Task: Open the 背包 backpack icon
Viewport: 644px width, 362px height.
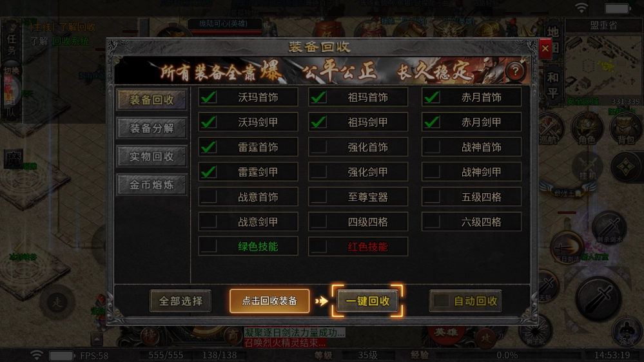Action: point(625,129)
